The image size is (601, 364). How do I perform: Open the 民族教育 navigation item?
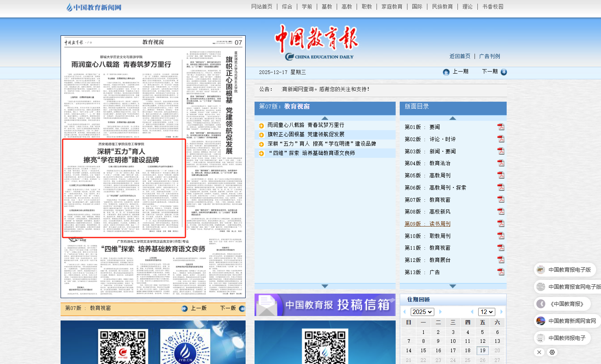click(442, 7)
